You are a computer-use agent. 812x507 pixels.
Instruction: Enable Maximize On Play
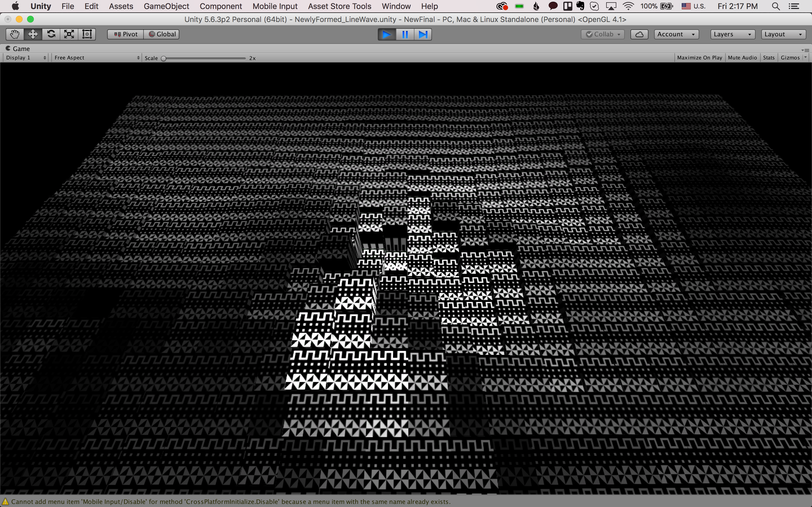coord(699,58)
